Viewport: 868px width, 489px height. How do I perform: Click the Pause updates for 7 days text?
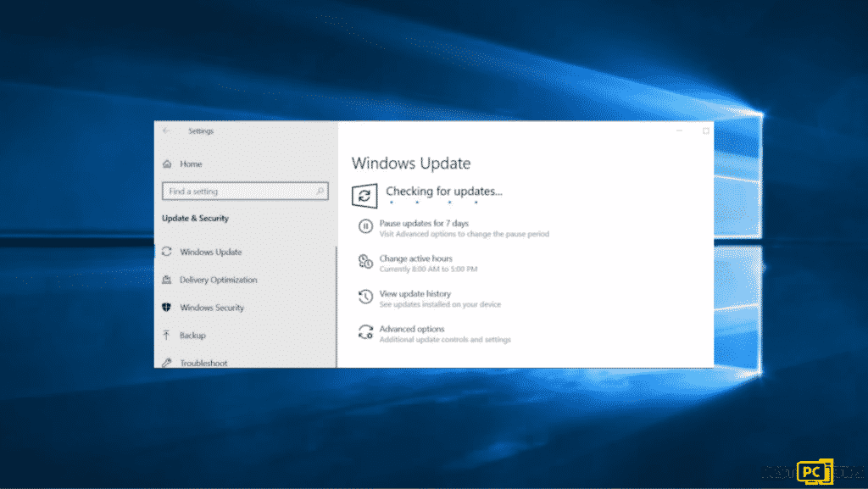[424, 224]
